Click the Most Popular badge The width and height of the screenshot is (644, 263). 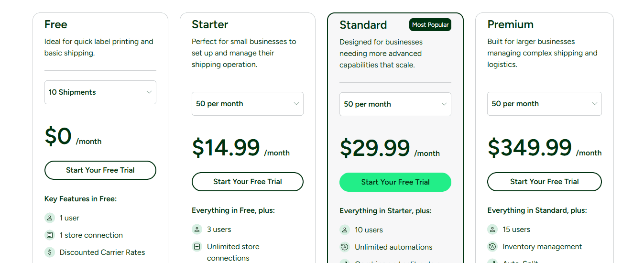coord(430,25)
